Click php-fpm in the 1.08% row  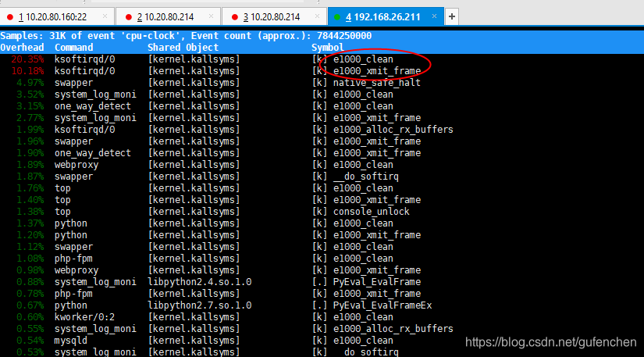(74, 259)
